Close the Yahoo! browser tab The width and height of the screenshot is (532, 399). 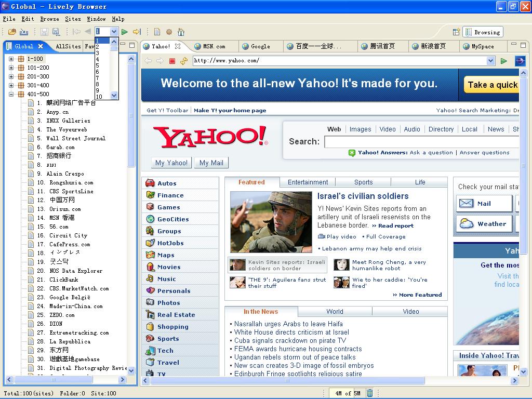pyautogui.click(x=178, y=46)
